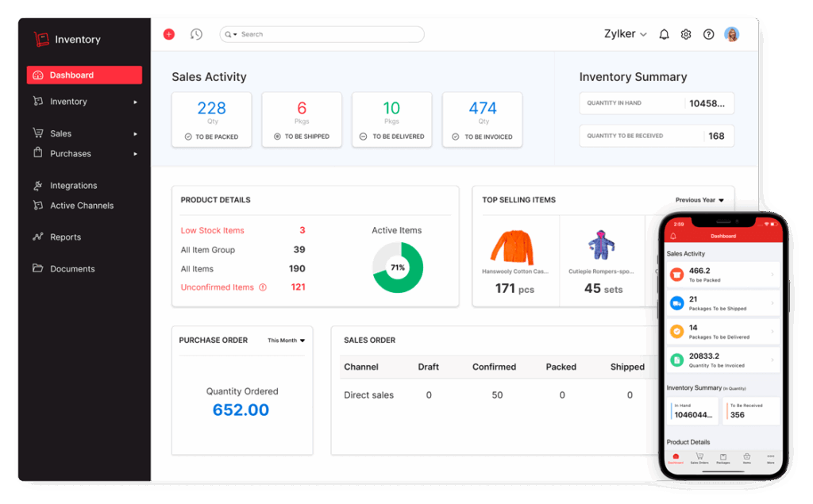Click the Cutiepie Rompers product thumbnail
The width and height of the screenshot is (813, 504).
point(601,244)
